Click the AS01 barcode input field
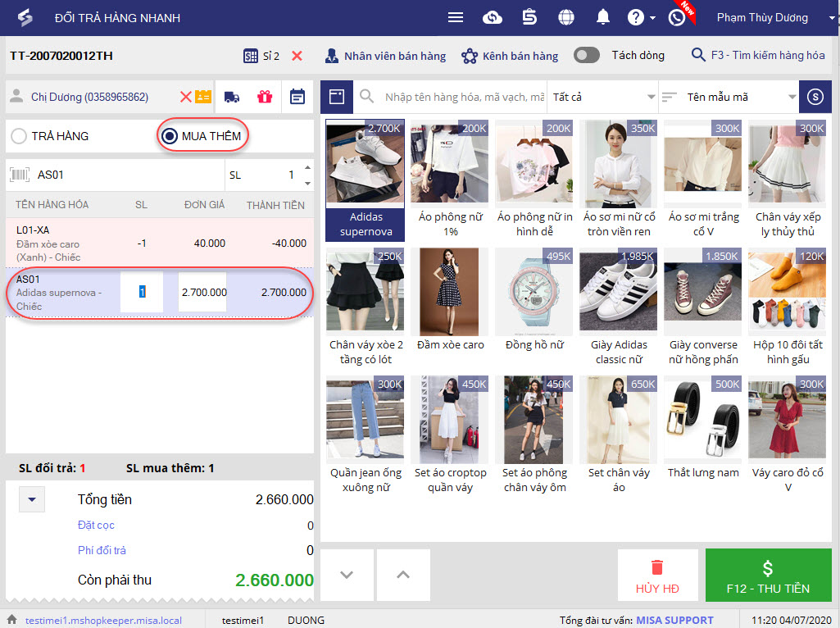 [x=129, y=175]
